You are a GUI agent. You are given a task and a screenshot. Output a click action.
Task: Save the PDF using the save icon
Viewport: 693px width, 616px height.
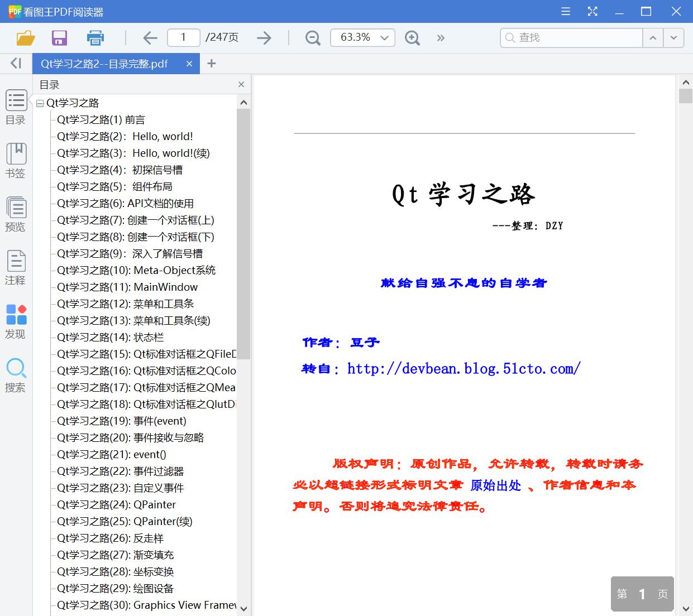click(x=59, y=37)
